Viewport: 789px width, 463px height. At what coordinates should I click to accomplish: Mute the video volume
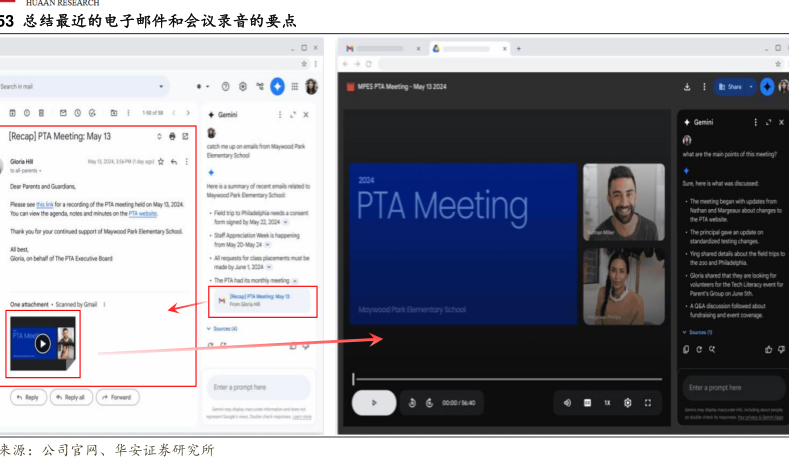coord(567,403)
